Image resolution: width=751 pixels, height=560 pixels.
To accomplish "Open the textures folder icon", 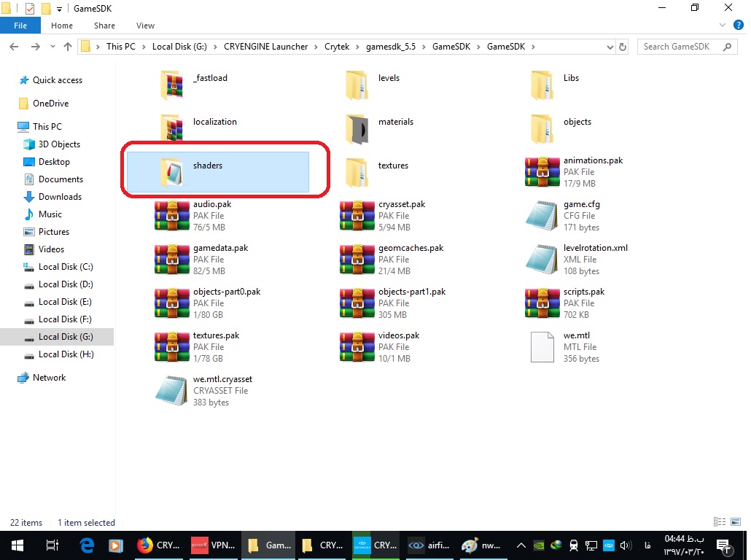I will tap(357, 173).
